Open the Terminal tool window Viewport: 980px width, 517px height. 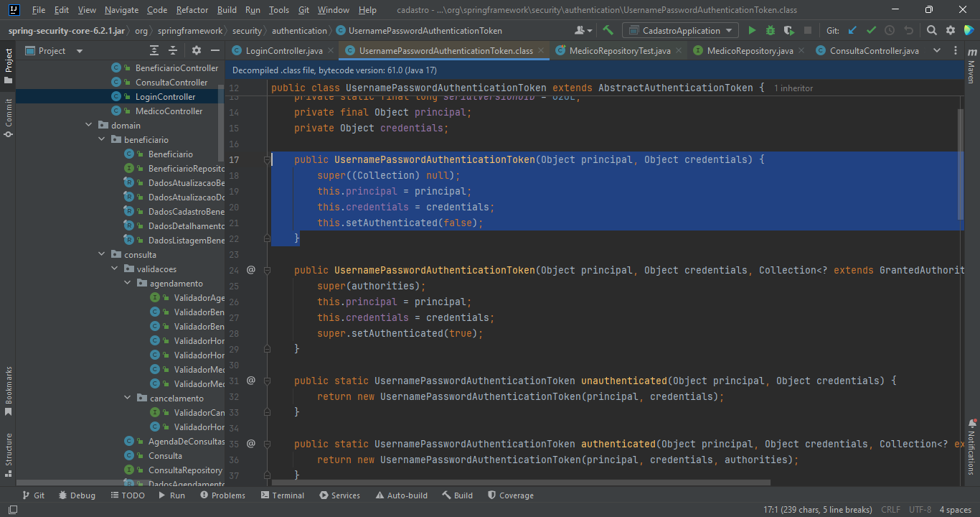click(x=282, y=495)
